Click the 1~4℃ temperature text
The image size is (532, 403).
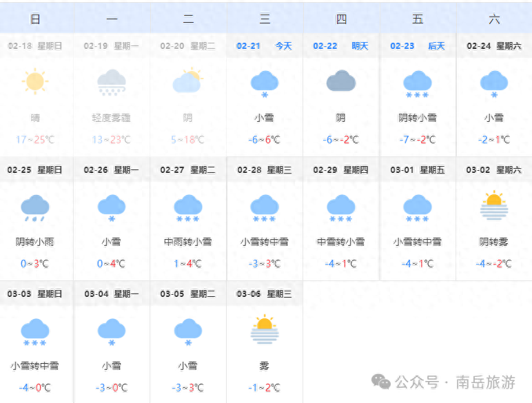tap(187, 264)
